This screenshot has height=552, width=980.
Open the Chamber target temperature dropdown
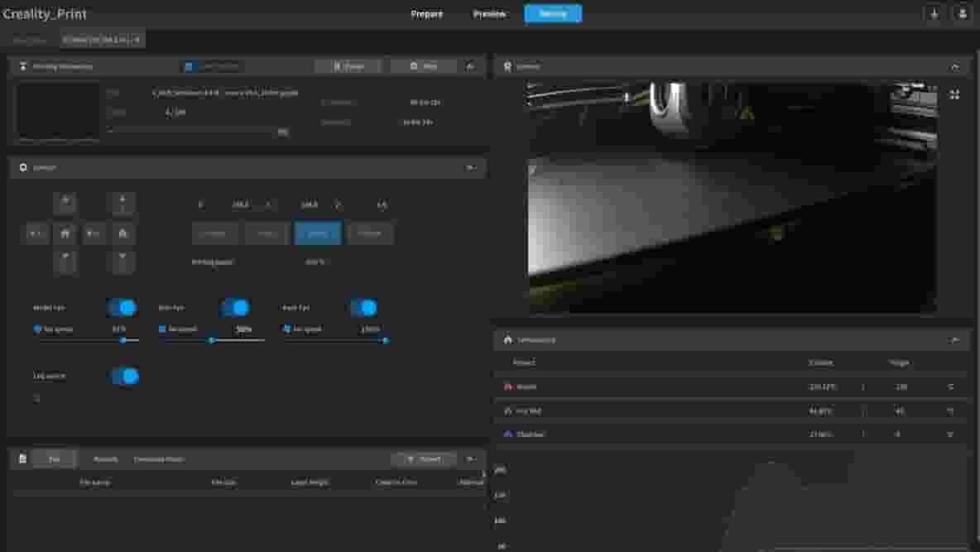point(950,434)
